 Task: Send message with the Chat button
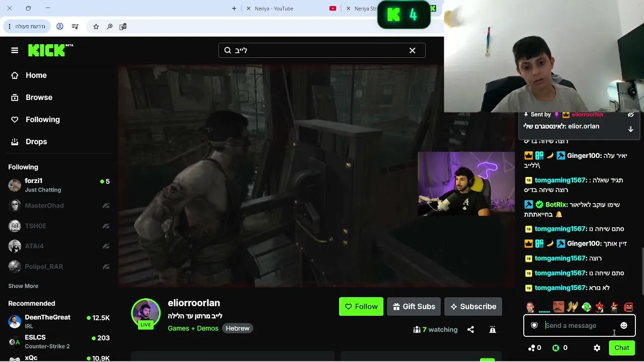pos(622,348)
